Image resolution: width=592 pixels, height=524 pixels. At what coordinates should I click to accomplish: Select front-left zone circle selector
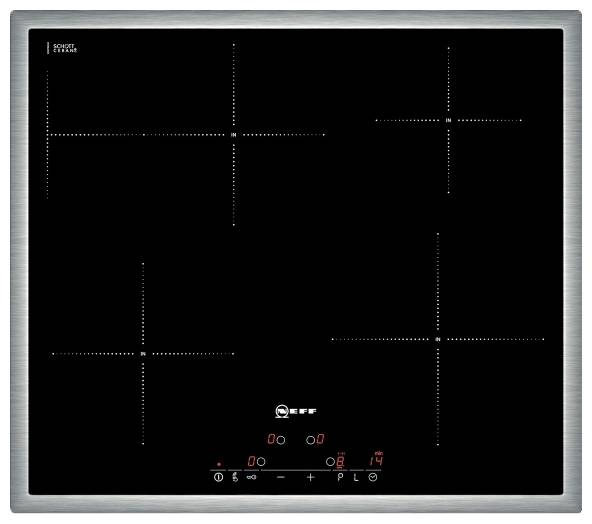(x=261, y=461)
